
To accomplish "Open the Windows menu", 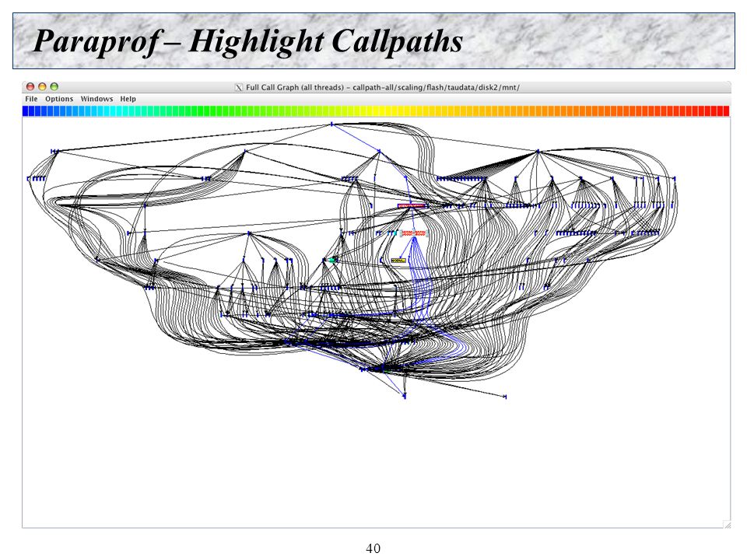I will coord(96,99).
